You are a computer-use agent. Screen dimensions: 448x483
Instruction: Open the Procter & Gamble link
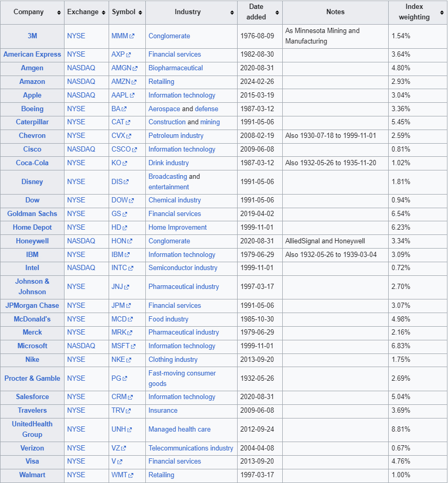[33, 378]
